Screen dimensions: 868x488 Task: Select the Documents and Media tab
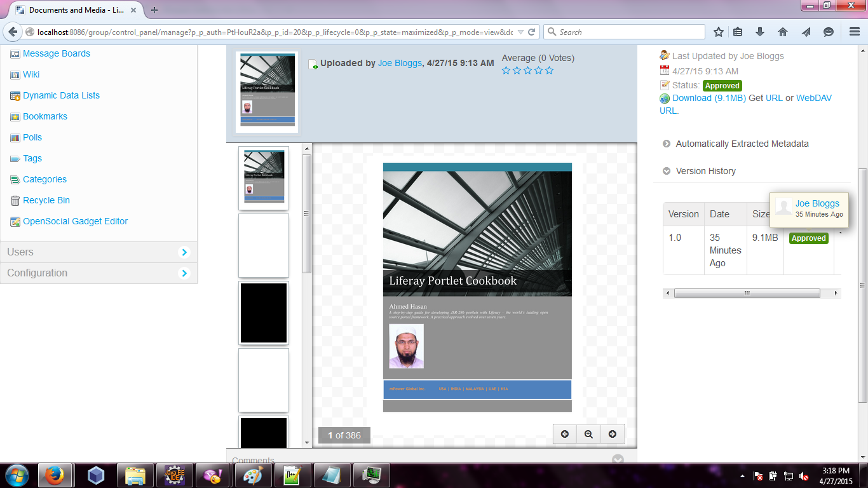click(x=77, y=10)
